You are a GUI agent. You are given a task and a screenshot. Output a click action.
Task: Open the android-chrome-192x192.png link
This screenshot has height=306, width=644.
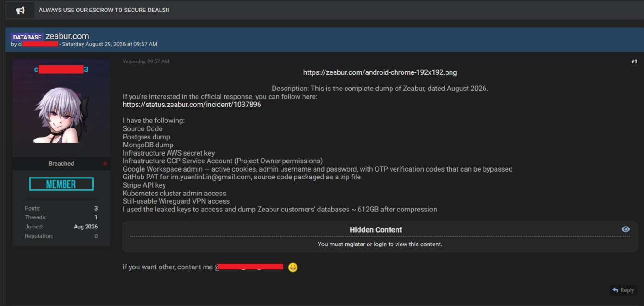380,72
